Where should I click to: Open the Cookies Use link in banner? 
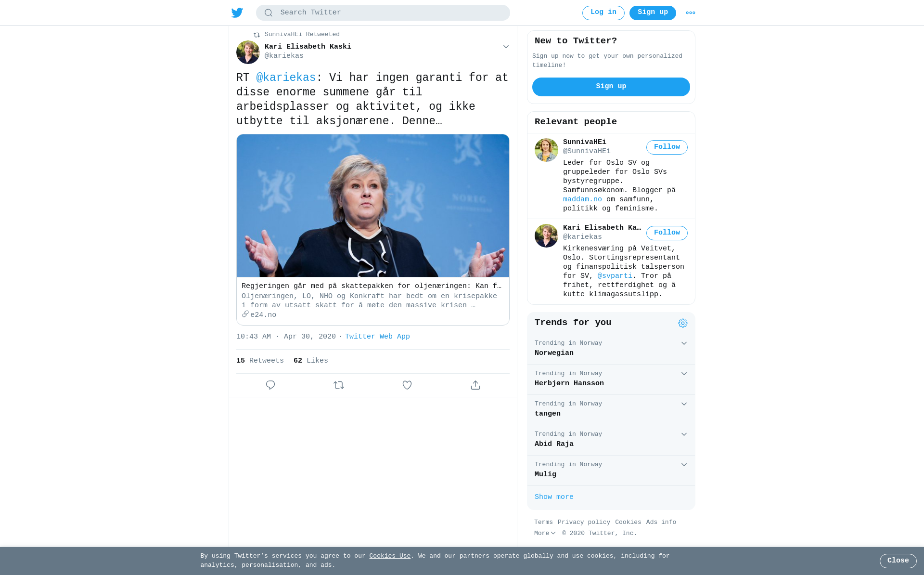point(390,556)
